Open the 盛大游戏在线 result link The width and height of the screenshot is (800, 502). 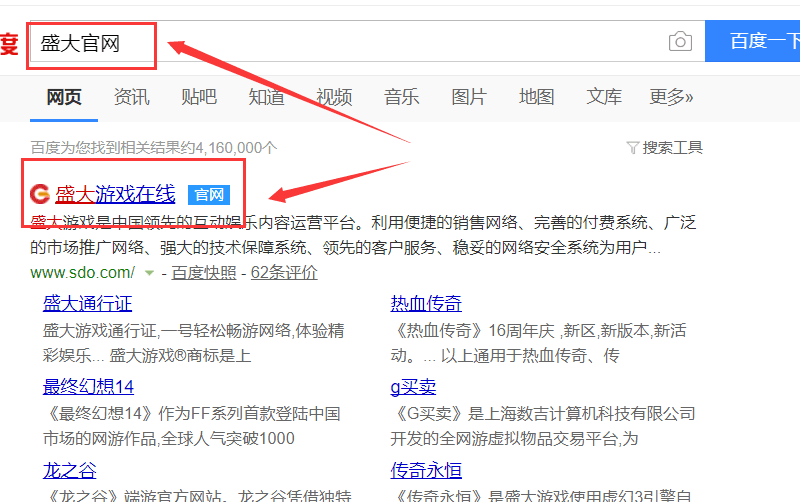point(115,194)
